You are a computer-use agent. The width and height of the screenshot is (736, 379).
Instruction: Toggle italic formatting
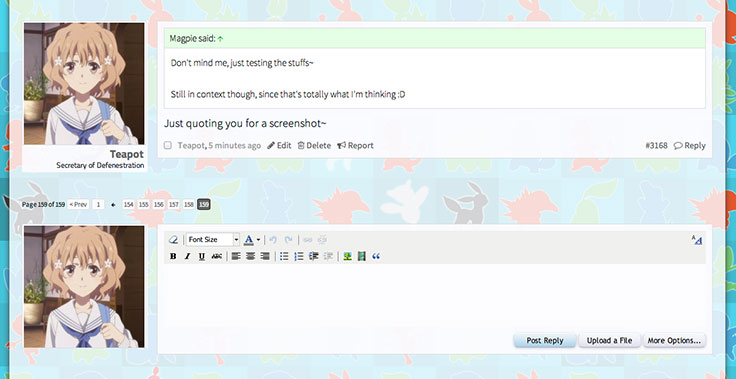[187, 256]
